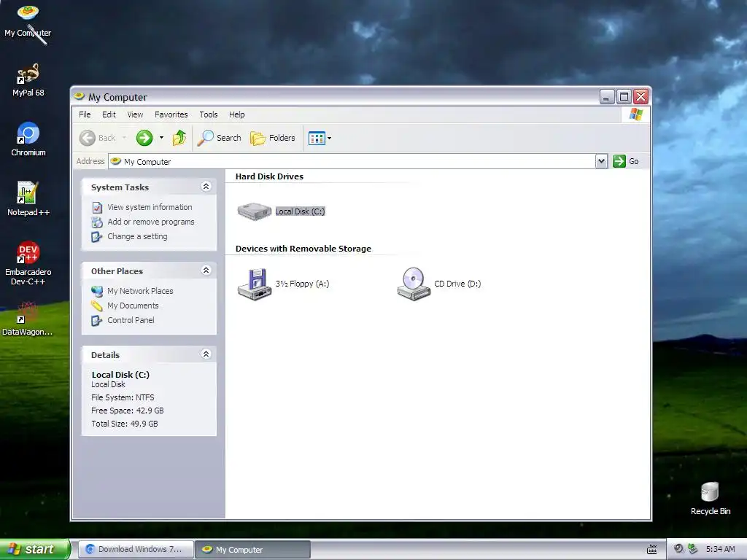Select Embarcadero Dev-C++ desktop shortcut
This screenshot has width=747, height=560.
(x=28, y=263)
